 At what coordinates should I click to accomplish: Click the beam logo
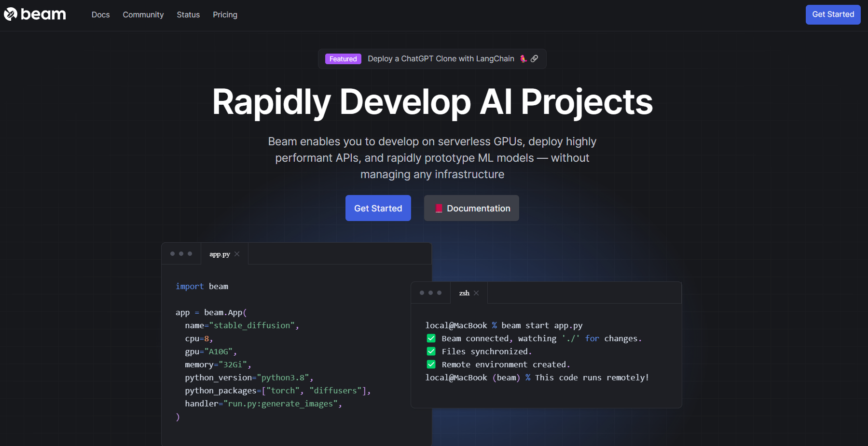[34, 14]
